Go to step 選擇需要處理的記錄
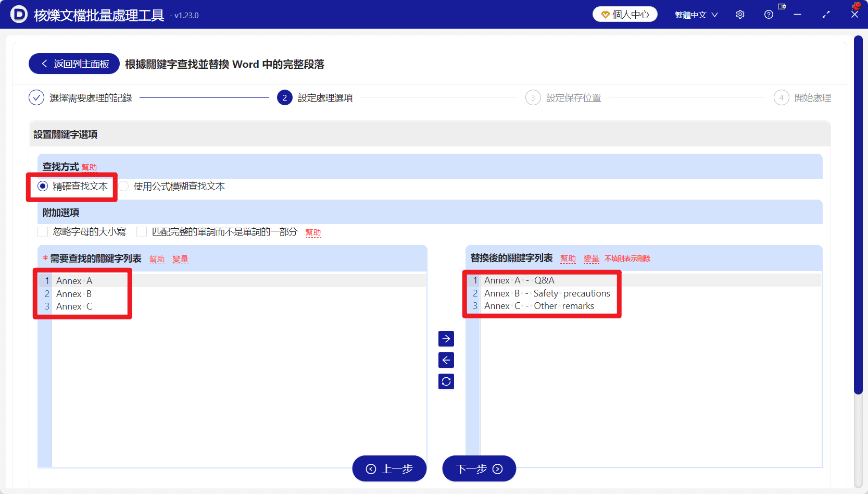Image resolution: width=868 pixels, height=494 pixels. pyautogui.click(x=81, y=97)
